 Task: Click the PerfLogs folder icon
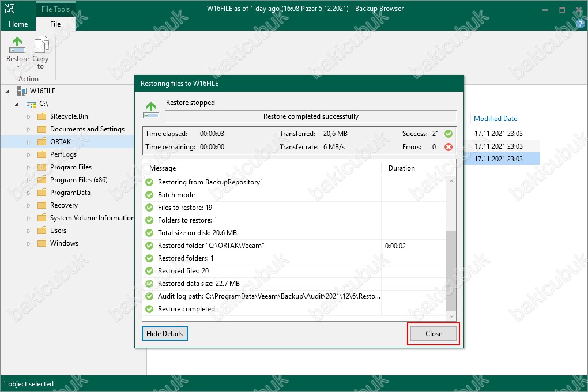point(42,154)
